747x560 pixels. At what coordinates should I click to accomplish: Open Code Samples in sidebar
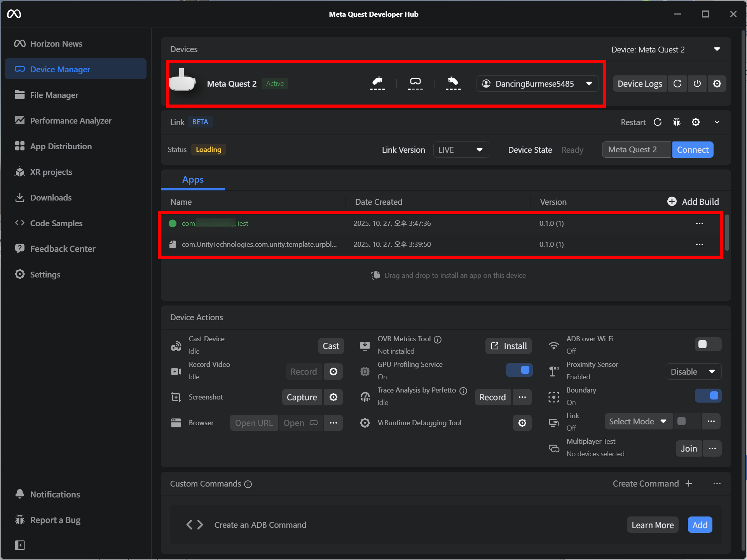point(75,223)
